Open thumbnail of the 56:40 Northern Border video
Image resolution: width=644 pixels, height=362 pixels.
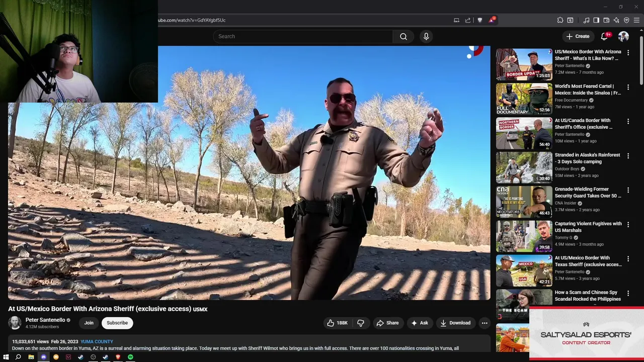[524, 133]
